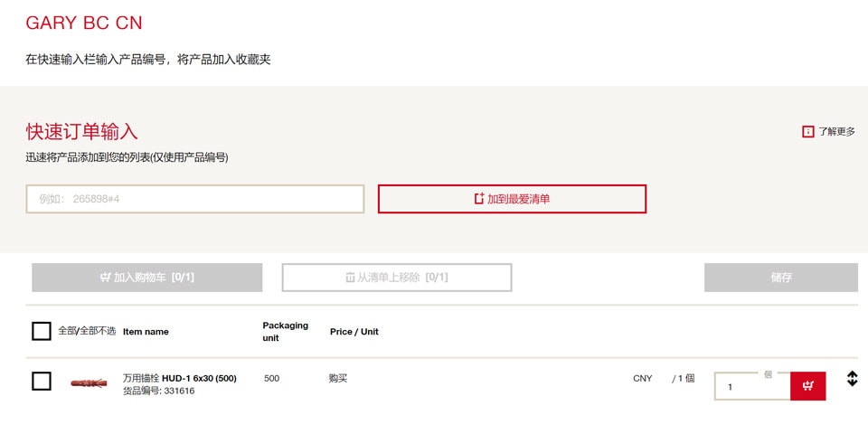Click the info icon beside 了解更多
Screen dimensions: 868x434
tap(807, 132)
